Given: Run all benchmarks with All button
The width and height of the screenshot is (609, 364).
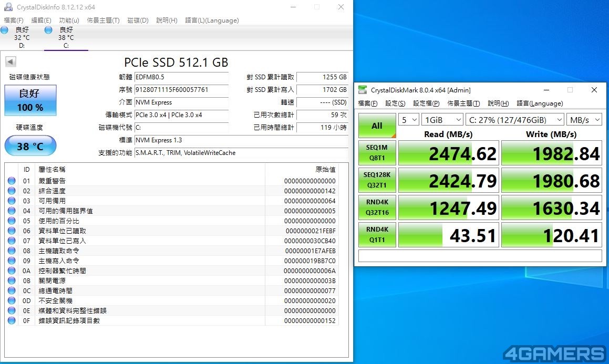Looking at the screenshot, I should (377, 126).
